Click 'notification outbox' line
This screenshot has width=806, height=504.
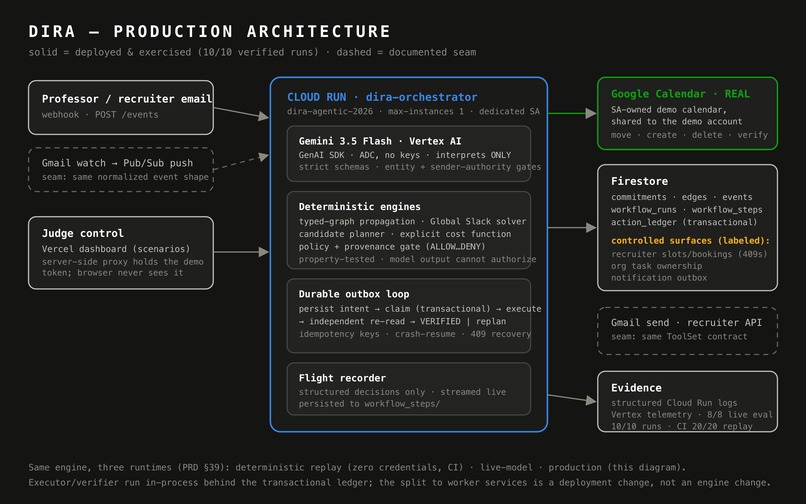point(659,278)
